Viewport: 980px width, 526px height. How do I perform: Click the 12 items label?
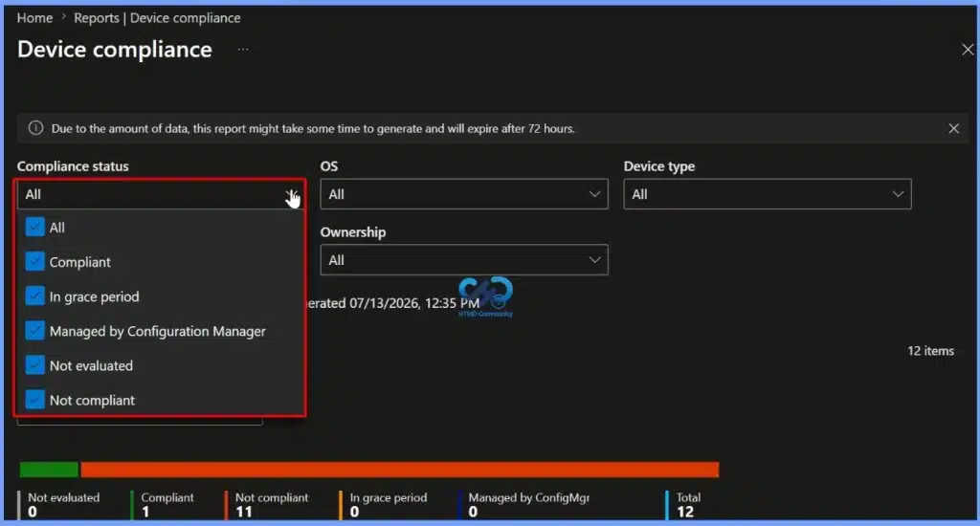click(930, 351)
